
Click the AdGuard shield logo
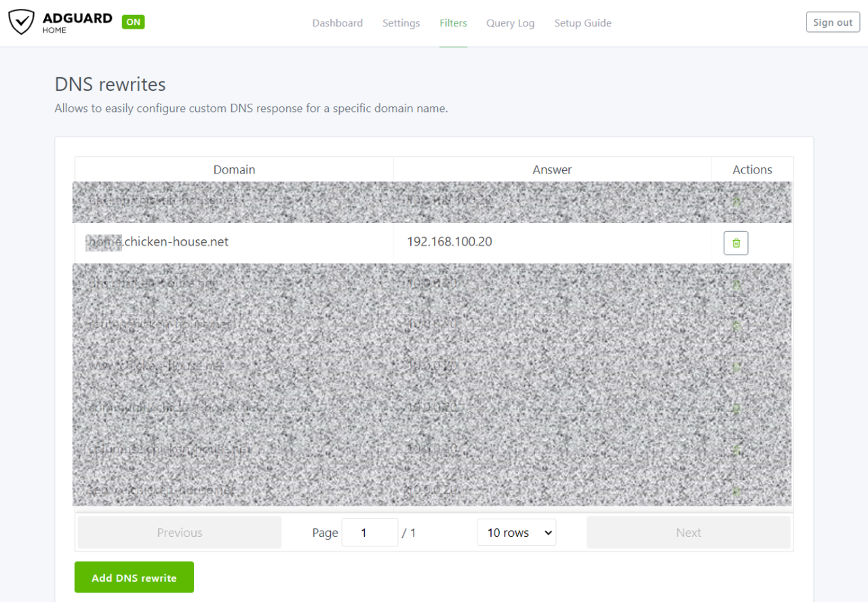click(21, 22)
